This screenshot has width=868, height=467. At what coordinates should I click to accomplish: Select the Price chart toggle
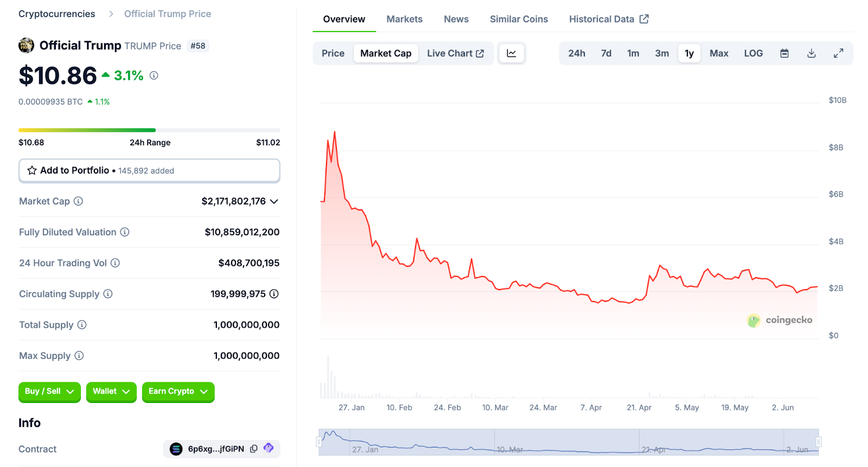click(x=333, y=53)
